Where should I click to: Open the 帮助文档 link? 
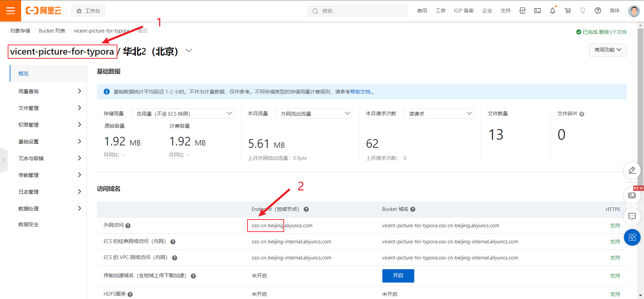[x=361, y=92]
